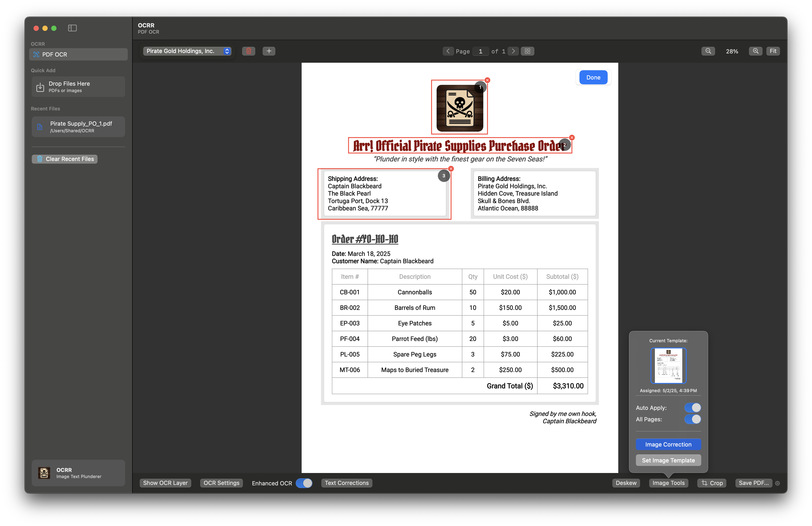Open OCR Settings
This screenshot has height=526, width=812.
pyautogui.click(x=221, y=483)
